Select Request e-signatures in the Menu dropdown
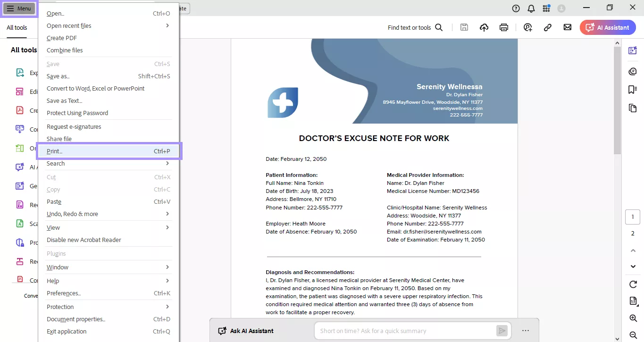 pos(109,126)
